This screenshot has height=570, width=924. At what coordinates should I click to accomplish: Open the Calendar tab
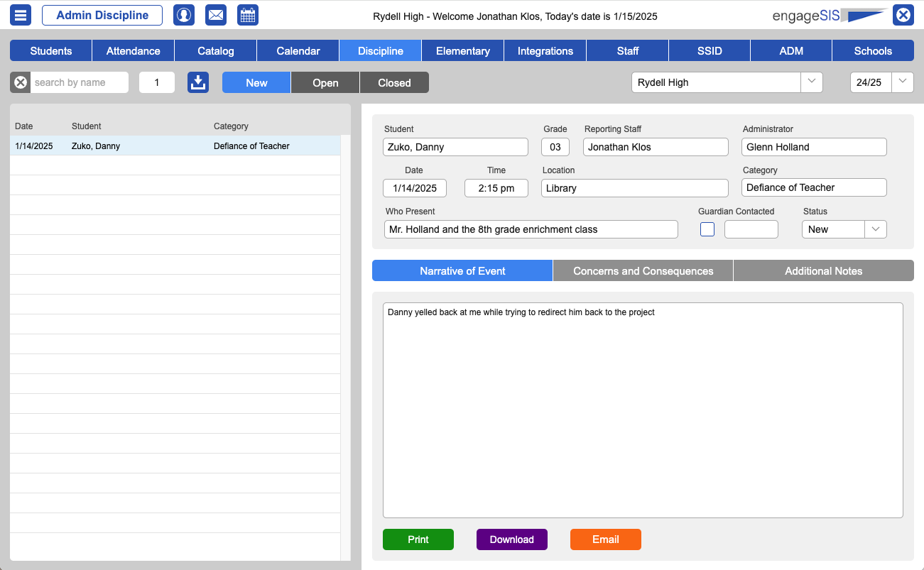point(298,51)
